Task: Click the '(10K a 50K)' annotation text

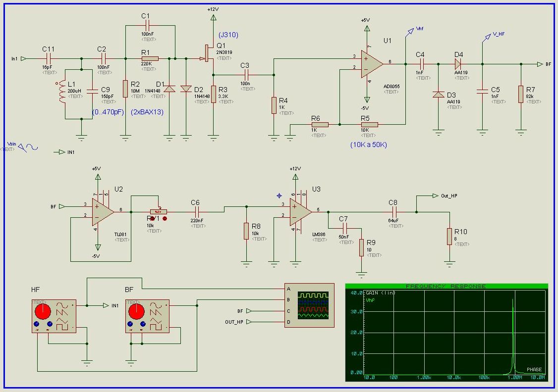Action: [369, 145]
